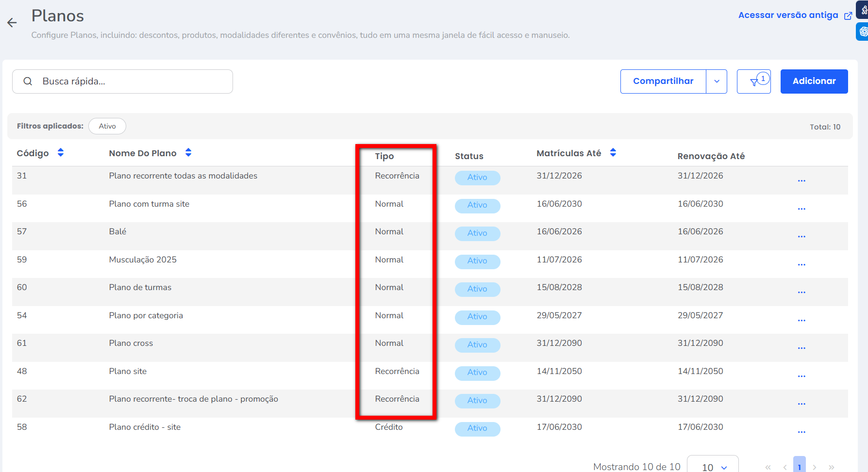Viewport: 868px width, 472px height.
Task: Click the back arrow beside Planos
Action: (x=12, y=22)
